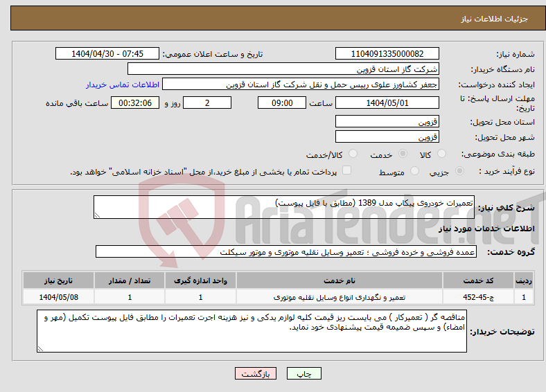The image size is (546, 392).
Task: Click the buyer name شرکت گاز استان قزوین field
Action: click(x=283, y=69)
